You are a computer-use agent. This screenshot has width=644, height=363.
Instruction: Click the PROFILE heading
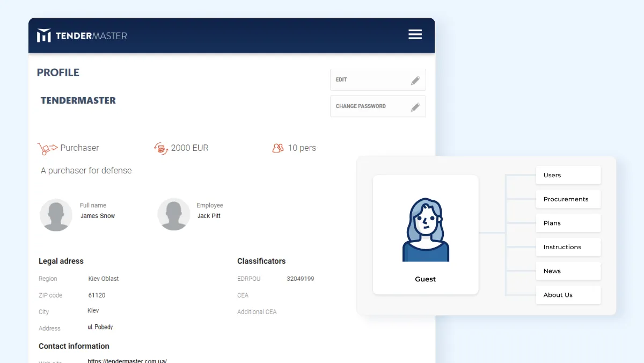[x=58, y=72]
